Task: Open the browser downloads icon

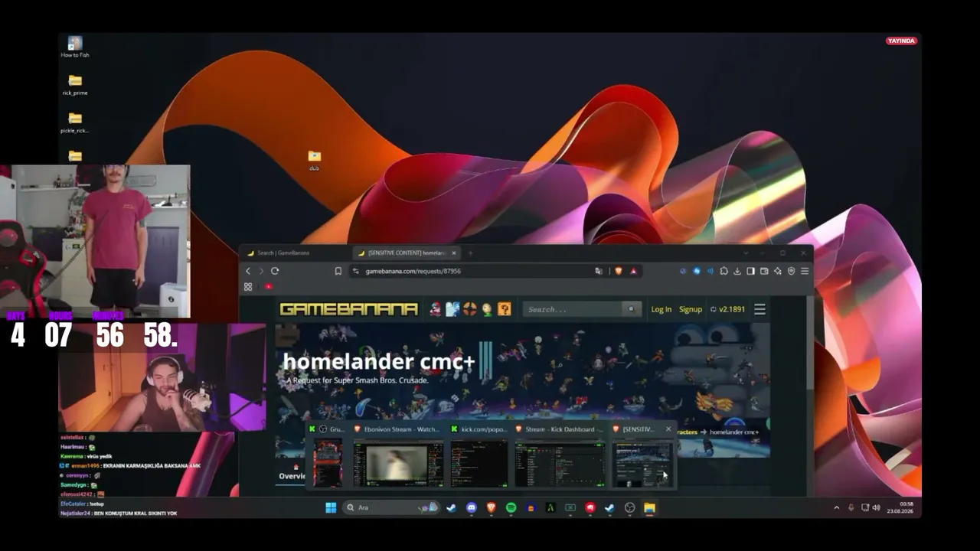Action: tap(737, 271)
